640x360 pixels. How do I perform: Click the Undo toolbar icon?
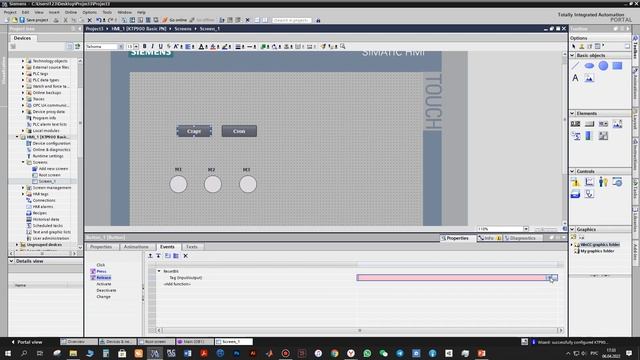99,20
